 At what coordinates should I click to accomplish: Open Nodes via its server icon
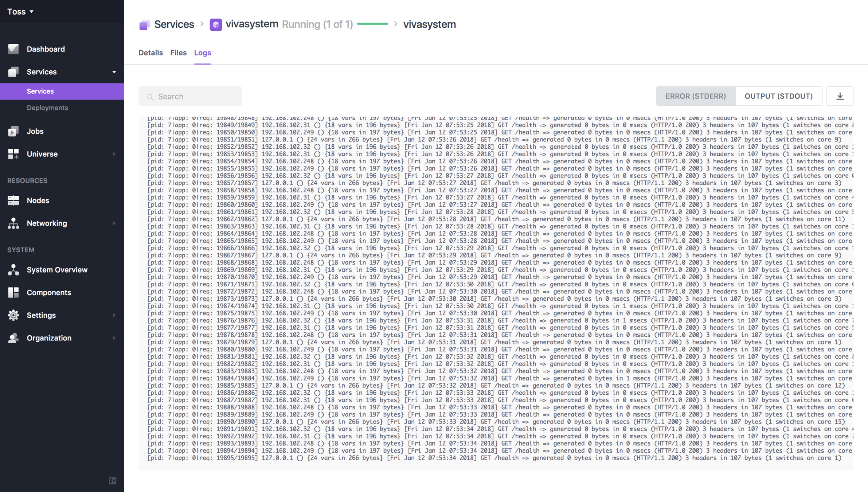(13, 200)
